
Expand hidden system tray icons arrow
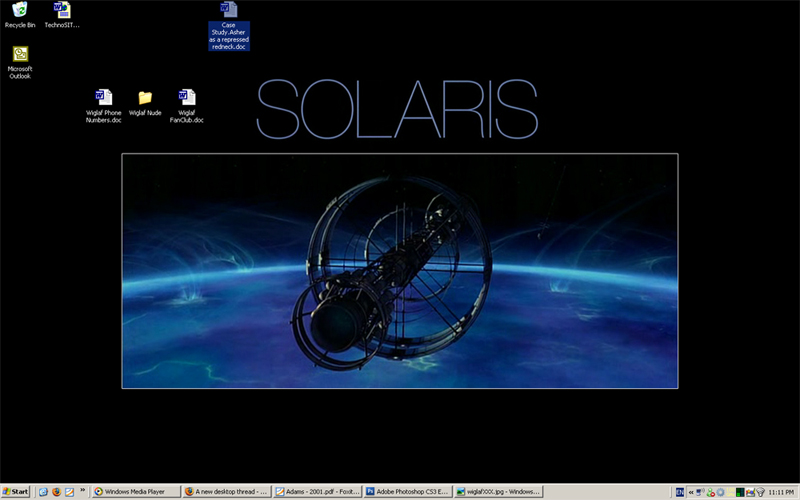coord(691,492)
